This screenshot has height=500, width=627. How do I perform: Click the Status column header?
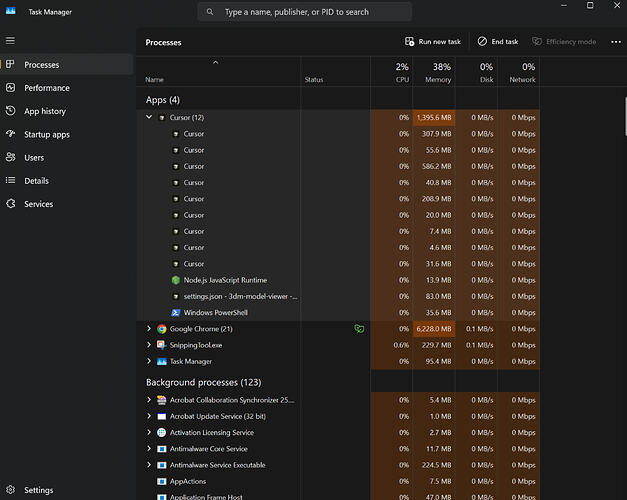(335, 72)
